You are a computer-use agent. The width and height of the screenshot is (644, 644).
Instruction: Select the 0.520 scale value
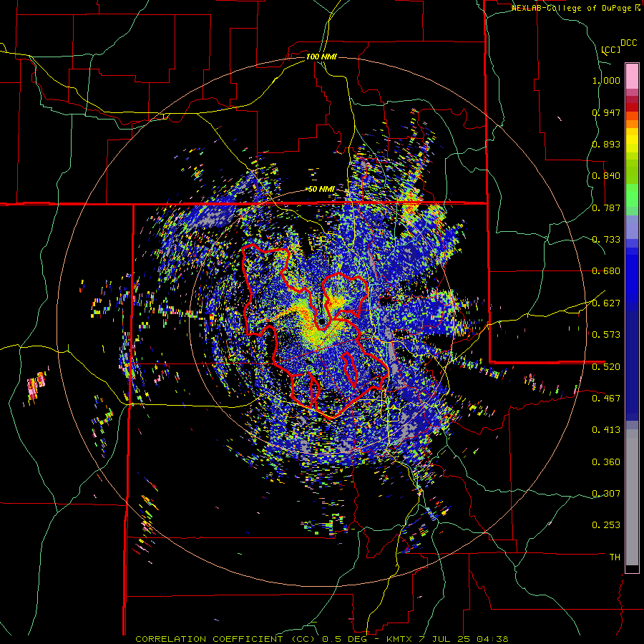tap(606, 367)
